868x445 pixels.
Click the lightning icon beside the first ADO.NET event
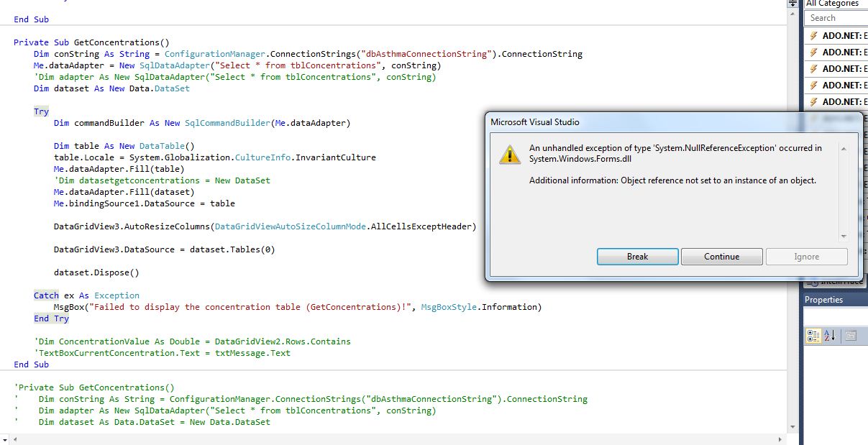point(813,35)
